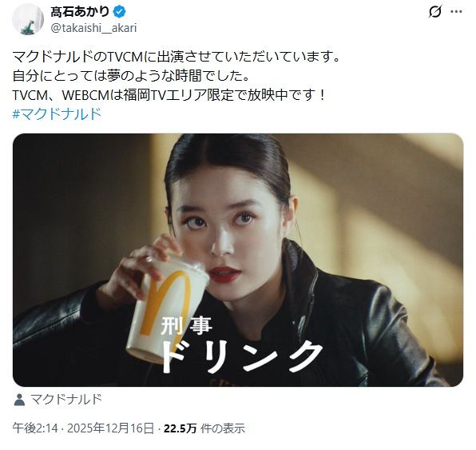The width and height of the screenshot is (476, 450).
Task: Open the three-dot more options menu
Action: click(456, 12)
